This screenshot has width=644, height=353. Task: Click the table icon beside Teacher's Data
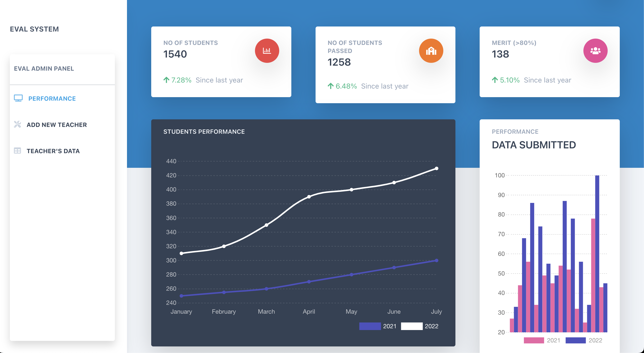[17, 151]
